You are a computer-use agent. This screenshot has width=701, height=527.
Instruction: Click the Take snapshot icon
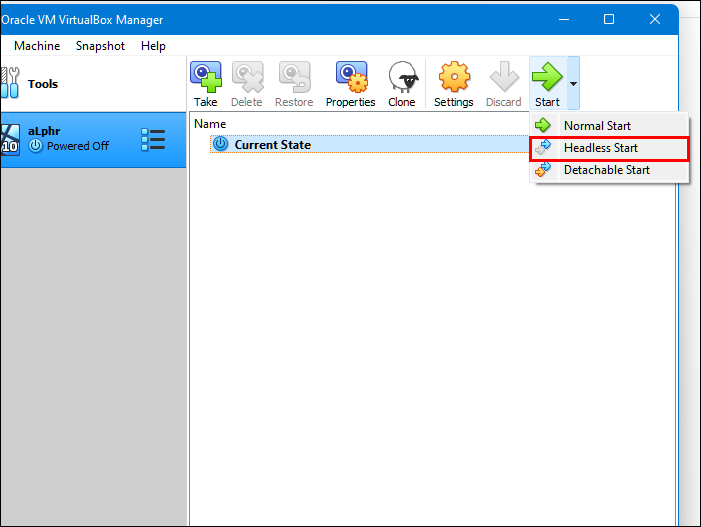[206, 77]
